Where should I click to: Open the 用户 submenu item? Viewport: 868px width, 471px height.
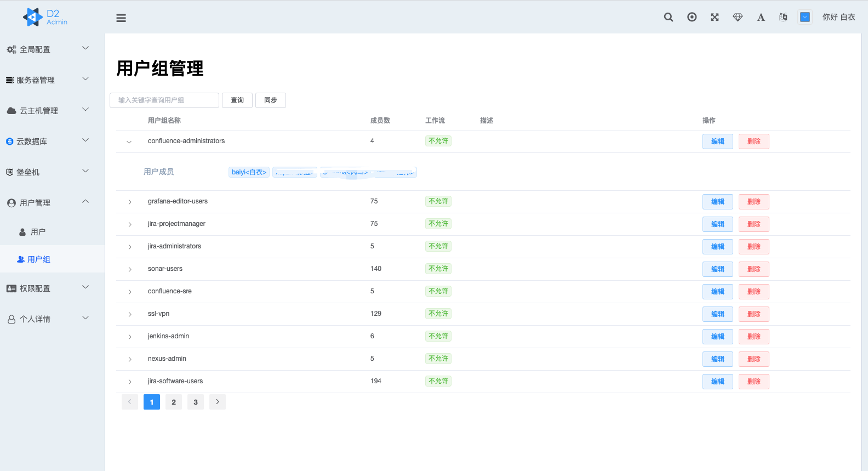click(x=52, y=231)
